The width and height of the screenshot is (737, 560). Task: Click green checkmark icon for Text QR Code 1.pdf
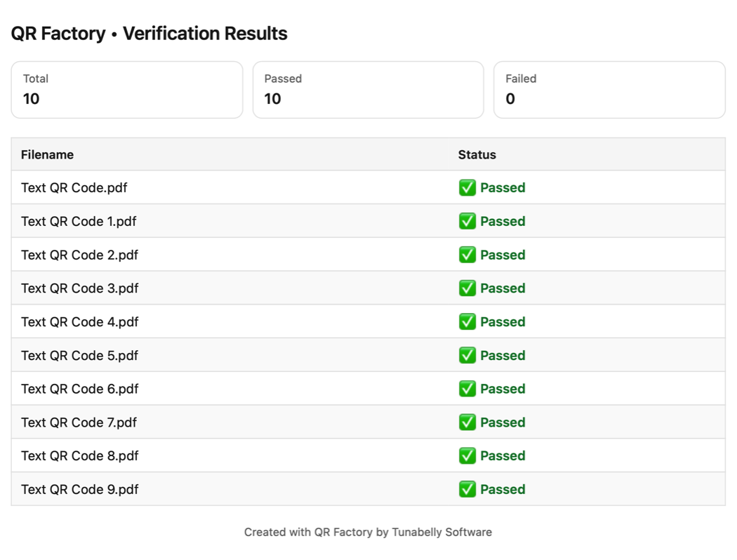point(467,221)
